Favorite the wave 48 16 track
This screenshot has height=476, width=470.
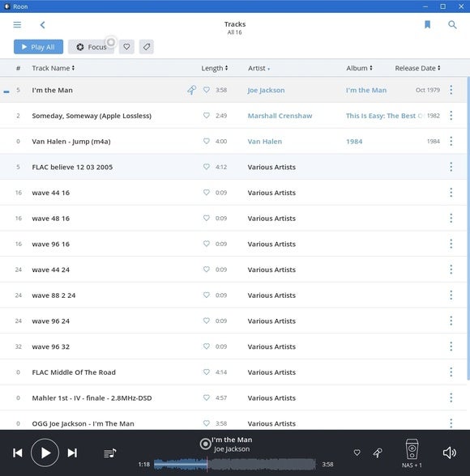click(207, 218)
